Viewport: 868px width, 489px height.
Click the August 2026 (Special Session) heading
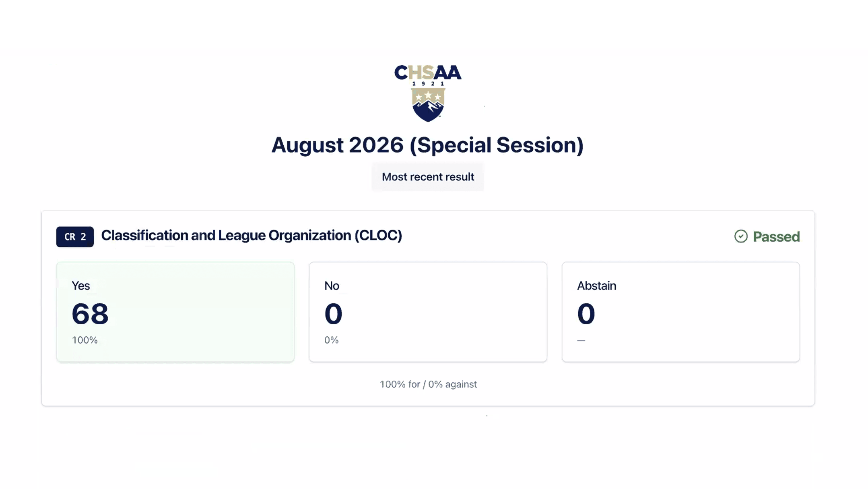pyautogui.click(x=427, y=145)
